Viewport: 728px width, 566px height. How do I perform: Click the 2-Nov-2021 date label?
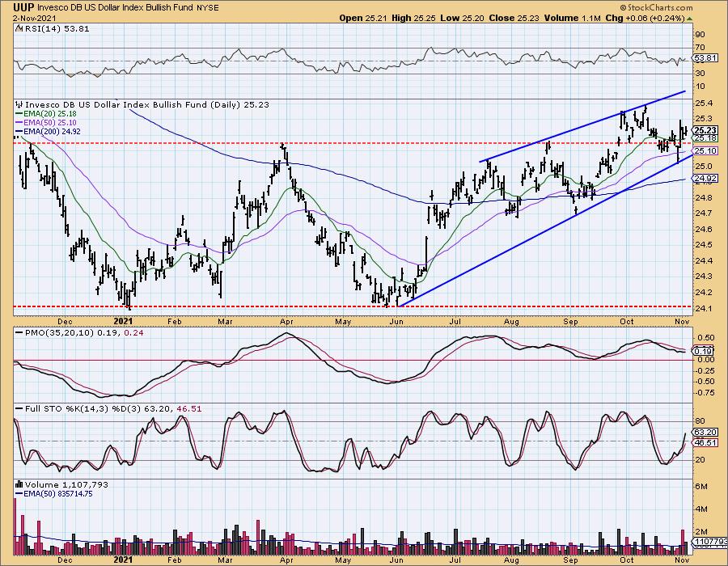pyautogui.click(x=35, y=18)
